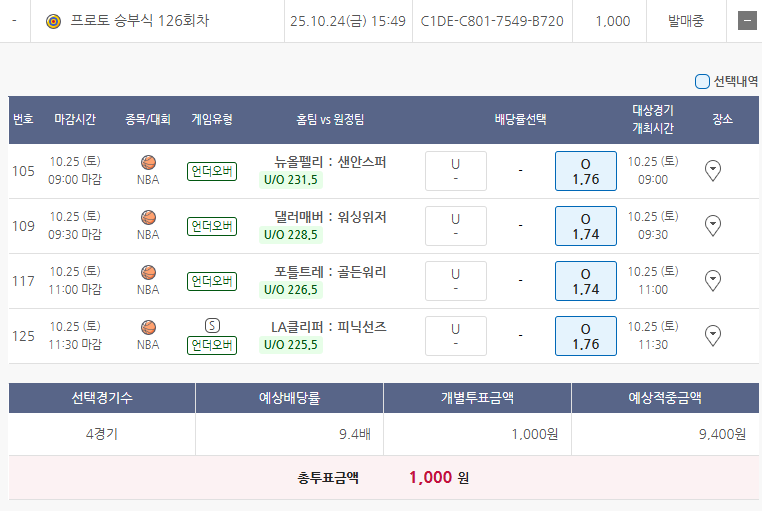Show venue location for game 117

(713, 281)
